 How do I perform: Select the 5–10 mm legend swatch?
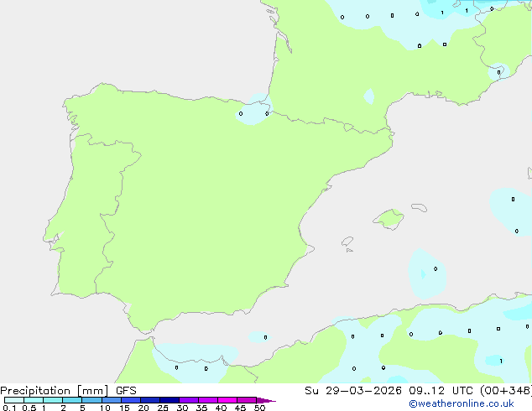(x=91, y=400)
